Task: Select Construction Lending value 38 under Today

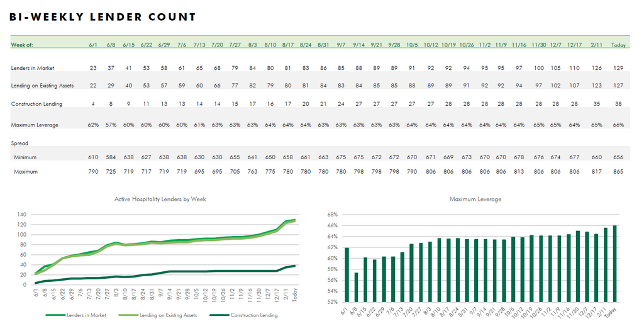Action: coord(618,104)
